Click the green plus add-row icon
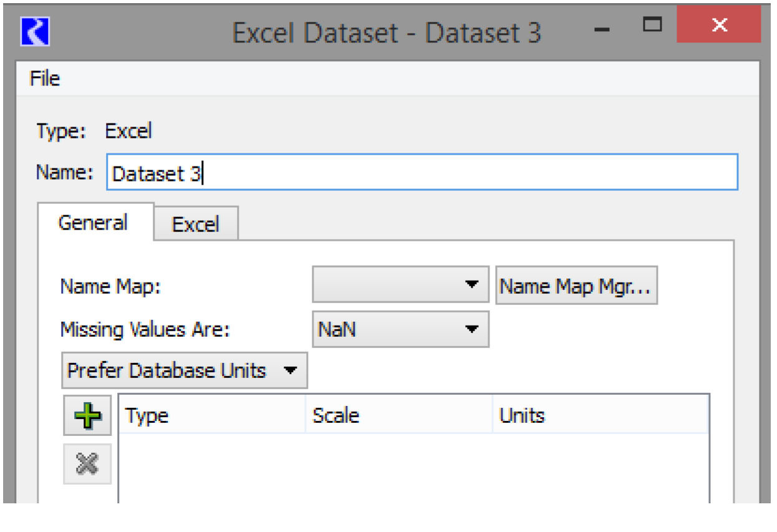This screenshot has width=777, height=532. (x=87, y=415)
